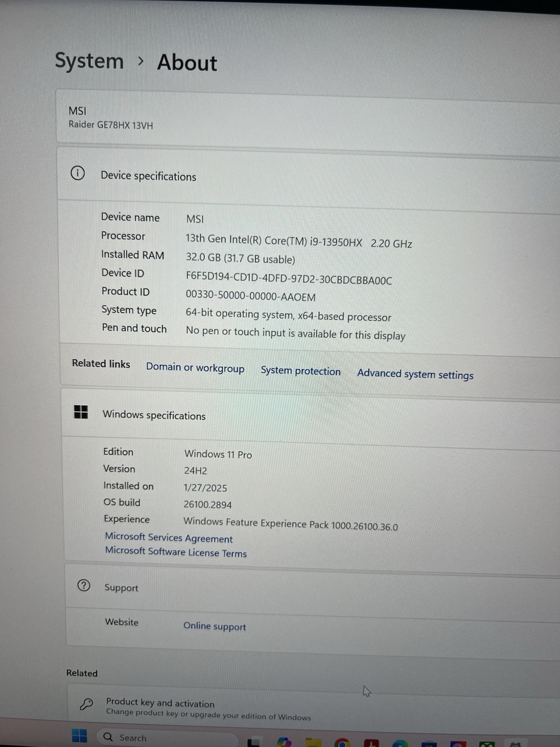This screenshot has width=560, height=747.
Task: Click the Website label under Support
Action: pos(122,622)
